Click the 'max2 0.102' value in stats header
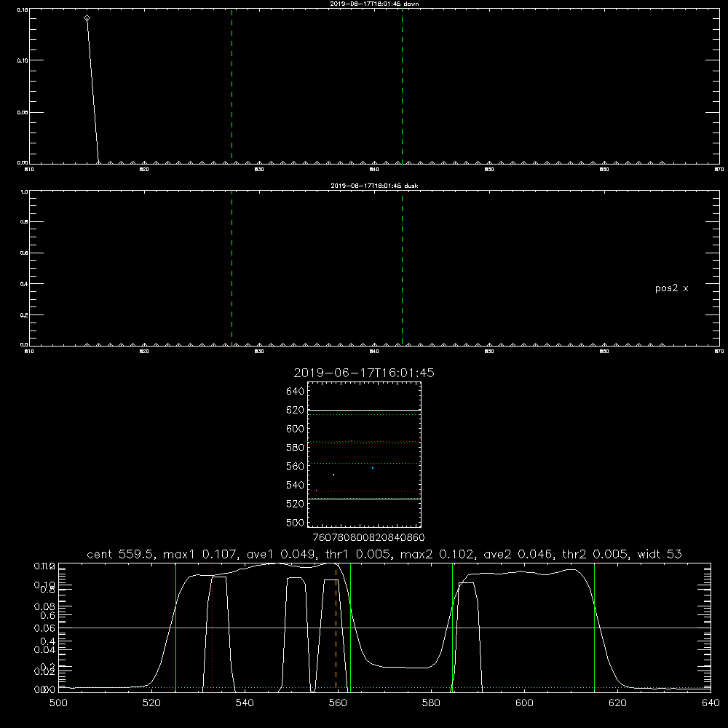 point(438,554)
